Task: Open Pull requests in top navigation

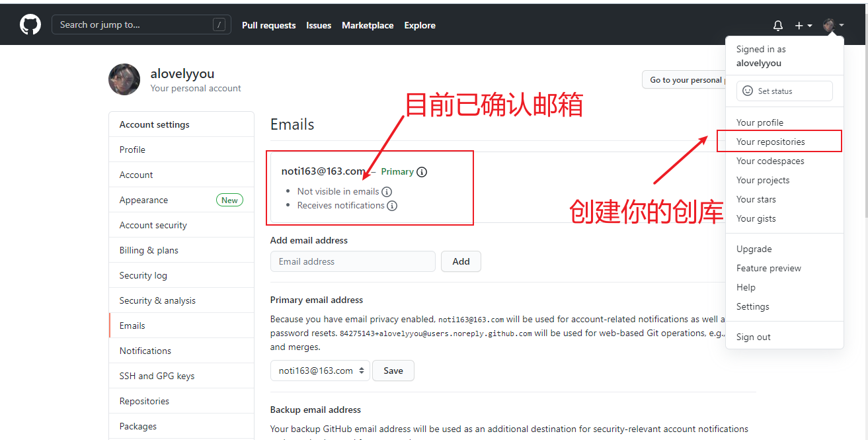Action: [x=268, y=25]
